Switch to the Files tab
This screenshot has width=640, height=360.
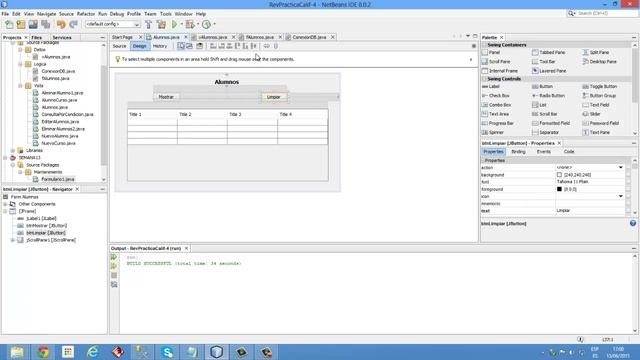(x=37, y=38)
